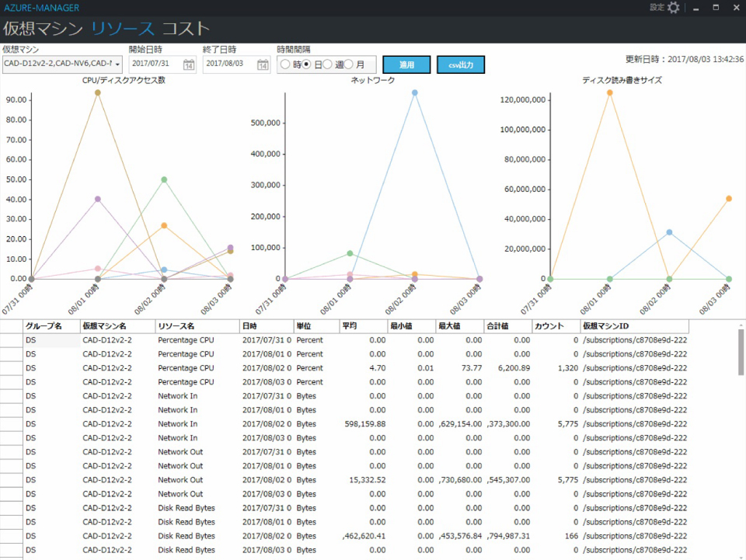The height and width of the screenshot is (560, 746).
Task: Click the 更新日時 timestamp text
Action: [x=684, y=60]
